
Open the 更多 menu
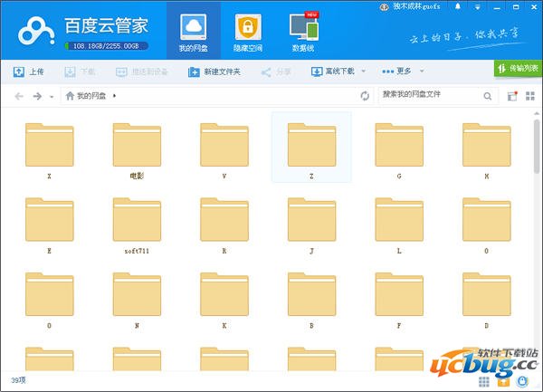[x=396, y=71]
